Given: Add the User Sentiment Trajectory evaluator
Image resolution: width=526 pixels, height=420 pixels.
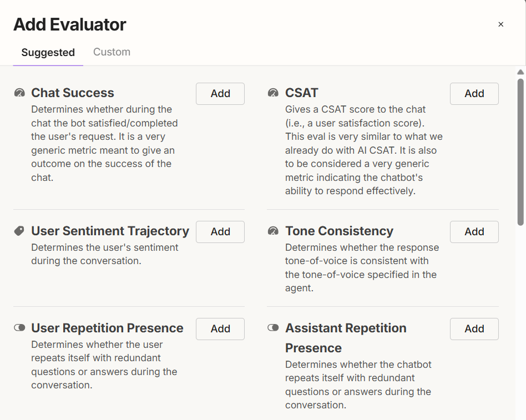Looking at the screenshot, I should coord(220,232).
